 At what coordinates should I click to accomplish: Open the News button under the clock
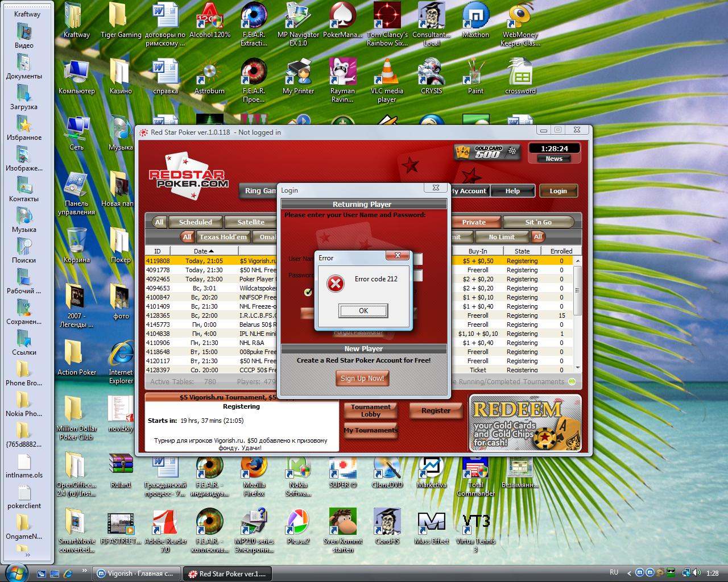(553, 159)
